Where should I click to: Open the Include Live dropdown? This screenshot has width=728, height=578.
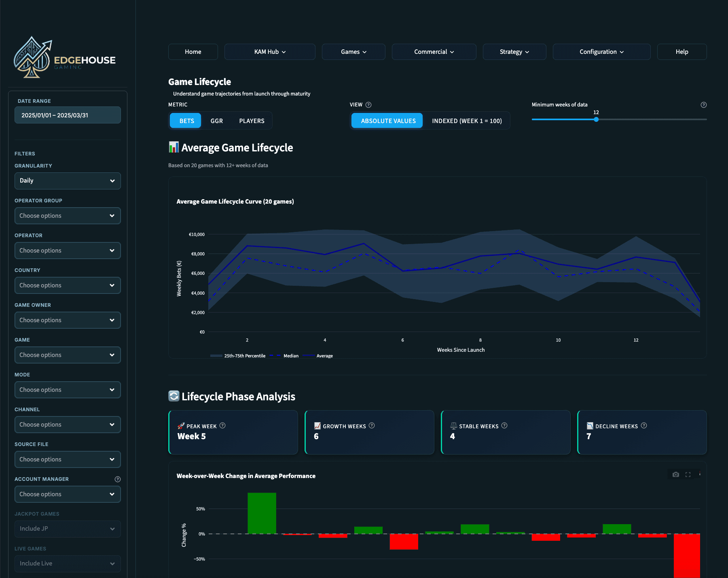click(x=68, y=564)
